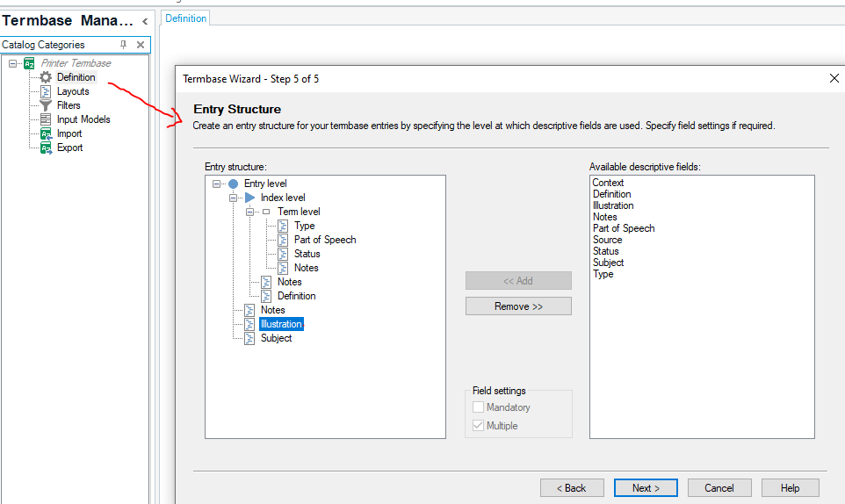Select Filters in Catalog Categories
The image size is (845, 504).
pyautogui.click(x=69, y=105)
